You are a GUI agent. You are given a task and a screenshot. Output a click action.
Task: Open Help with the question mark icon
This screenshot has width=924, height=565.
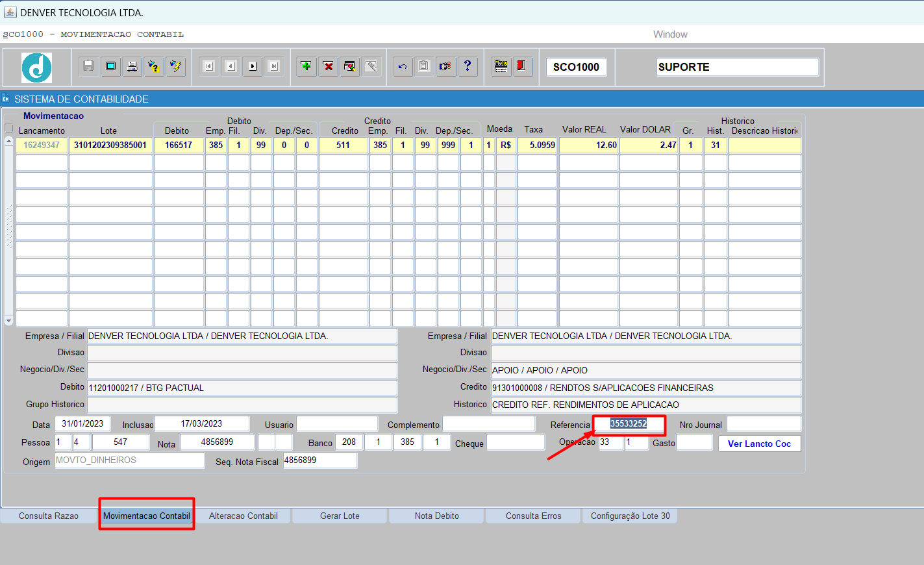pos(468,66)
